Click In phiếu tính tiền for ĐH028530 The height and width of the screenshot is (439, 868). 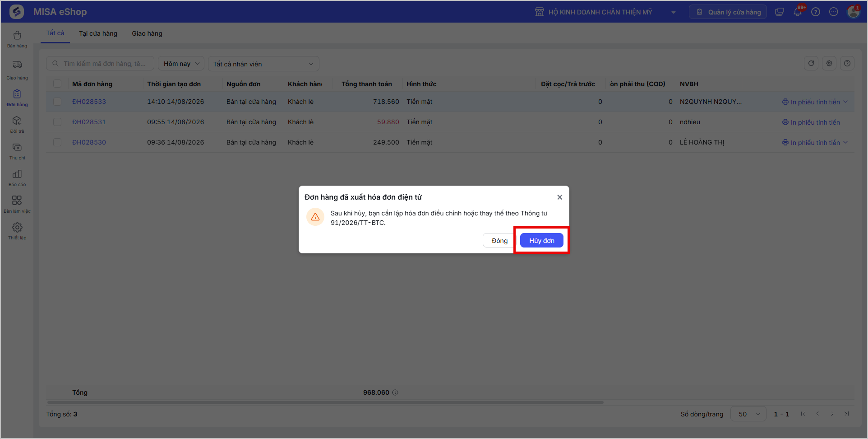[x=811, y=143]
